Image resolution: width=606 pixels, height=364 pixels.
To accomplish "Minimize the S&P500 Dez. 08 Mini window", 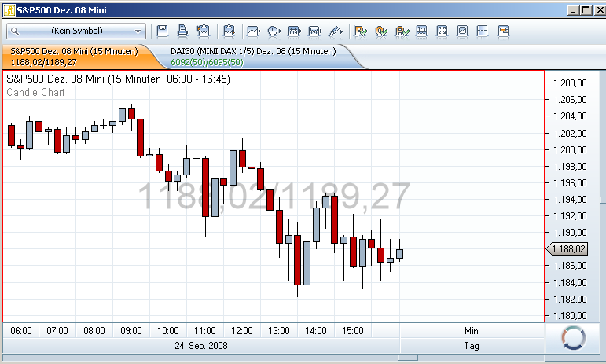I will pyautogui.click(x=574, y=10).
